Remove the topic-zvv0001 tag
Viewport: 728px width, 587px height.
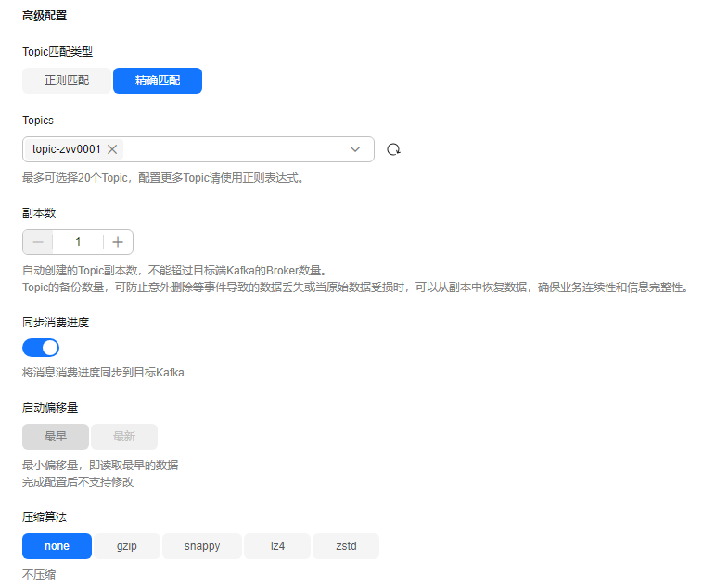[x=112, y=149]
